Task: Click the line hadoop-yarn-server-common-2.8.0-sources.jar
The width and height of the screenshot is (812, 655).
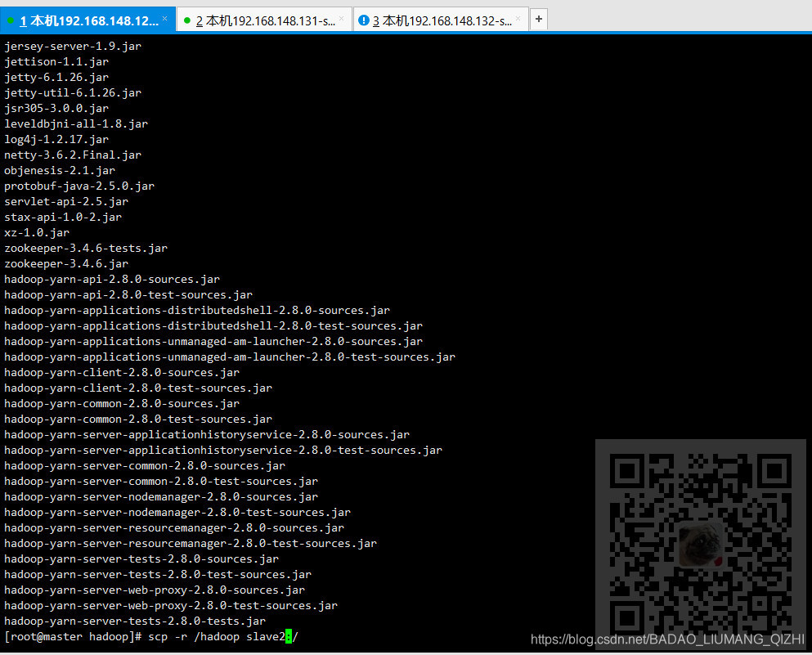Action: 145,465
